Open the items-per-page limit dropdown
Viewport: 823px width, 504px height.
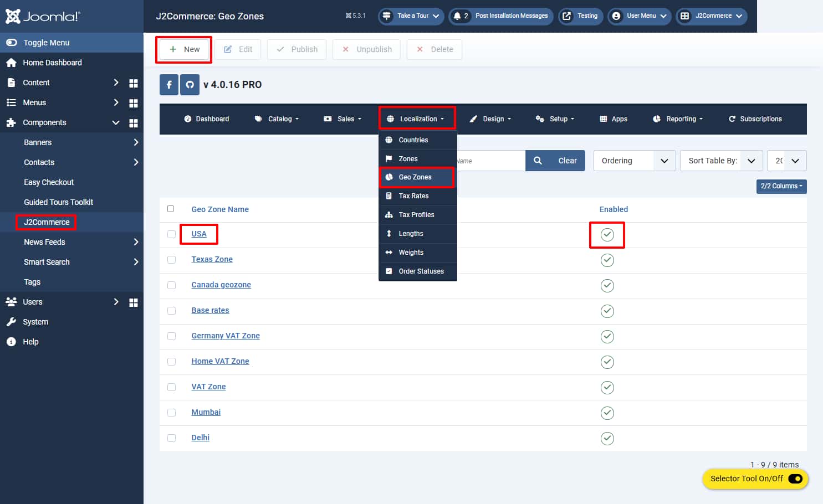coord(787,161)
